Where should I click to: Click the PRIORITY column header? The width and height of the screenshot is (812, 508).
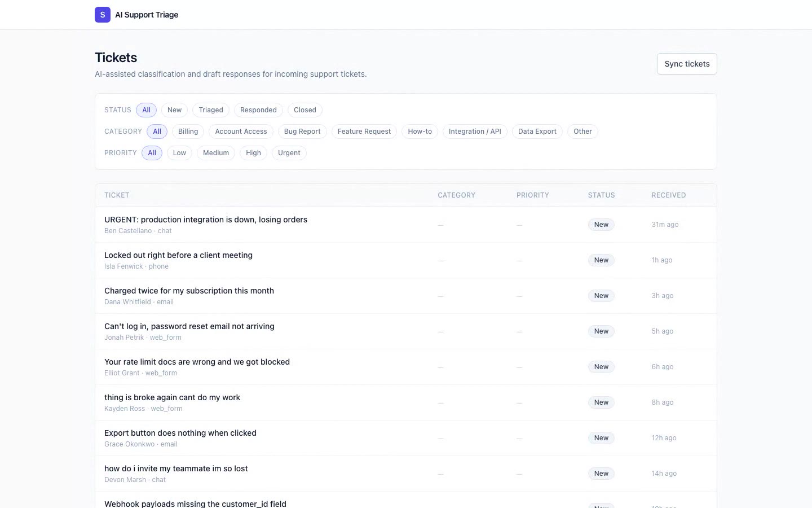click(533, 195)
